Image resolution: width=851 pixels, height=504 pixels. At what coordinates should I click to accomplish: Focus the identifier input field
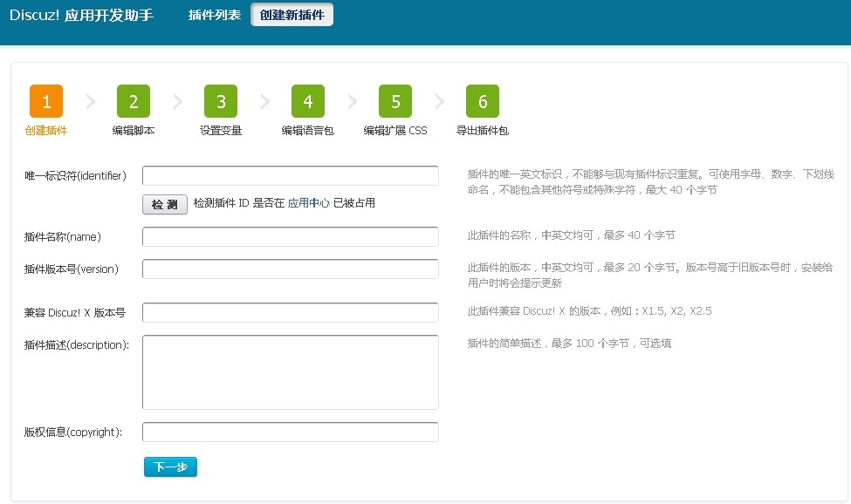tap(290, 174)
